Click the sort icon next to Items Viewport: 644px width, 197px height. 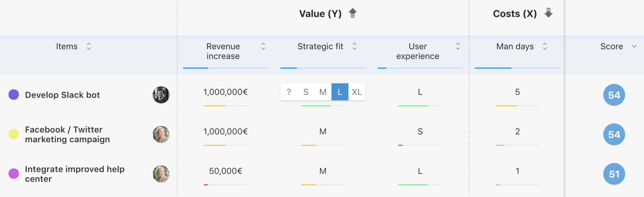[x=89, y=46]
